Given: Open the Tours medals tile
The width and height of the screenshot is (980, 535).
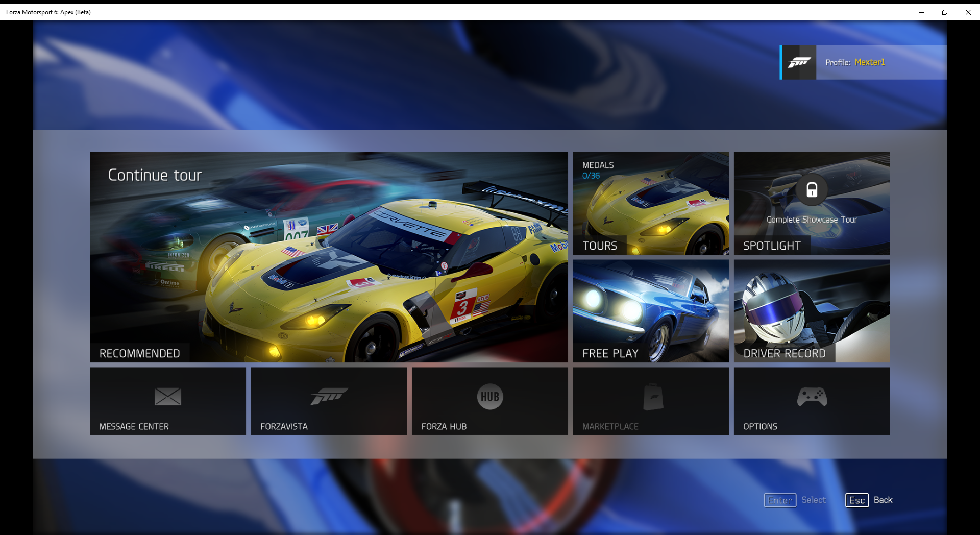Looking at the screenshot, I should [651, 203].
